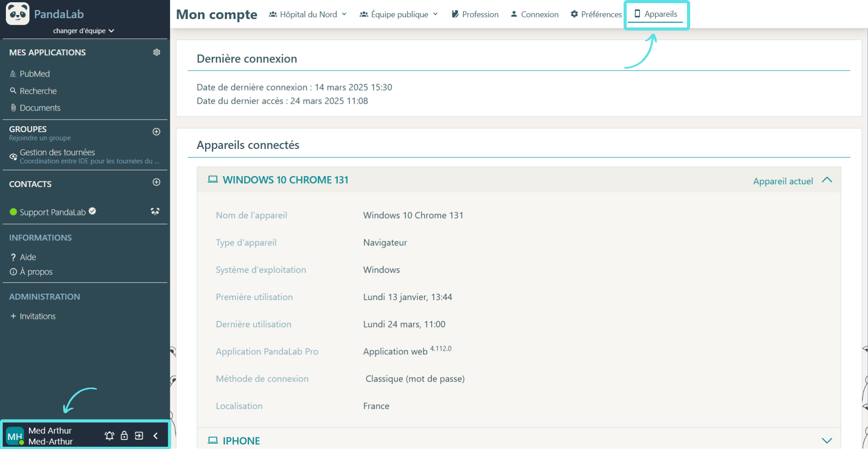
Task: Expand the iPhone device panel
Action: [x=827, y=440]
